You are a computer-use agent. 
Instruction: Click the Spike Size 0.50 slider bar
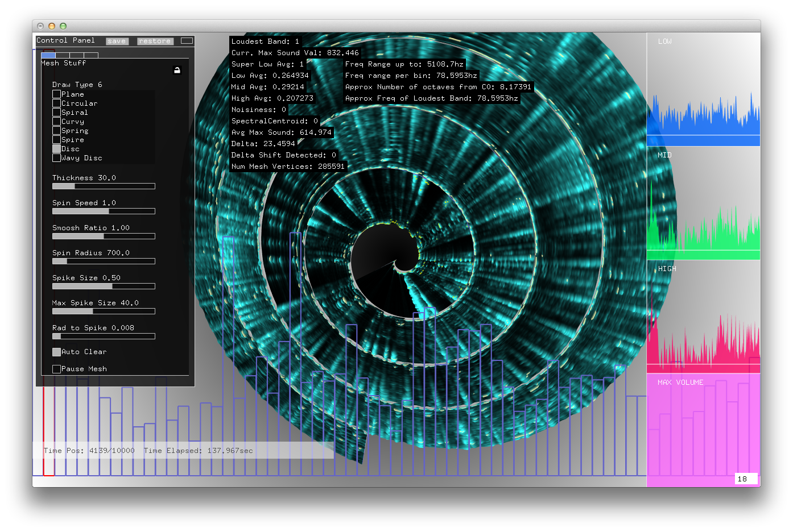(x=104, y=286)
